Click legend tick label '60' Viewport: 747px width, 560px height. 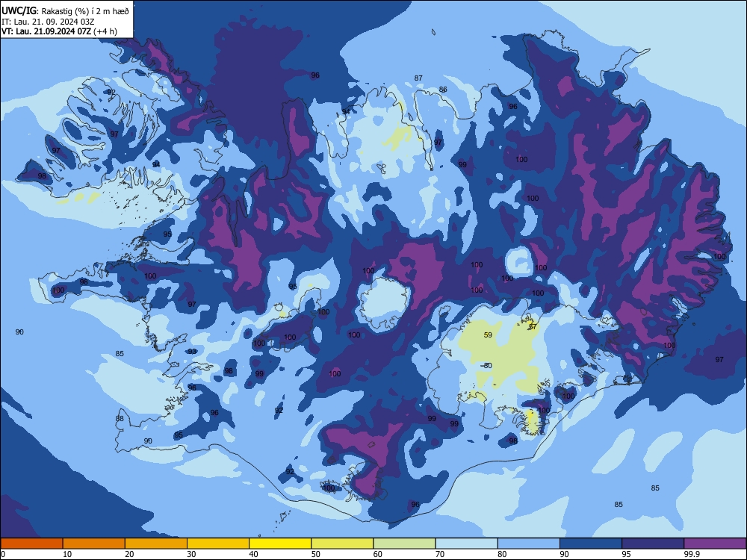tap(378, 554)
